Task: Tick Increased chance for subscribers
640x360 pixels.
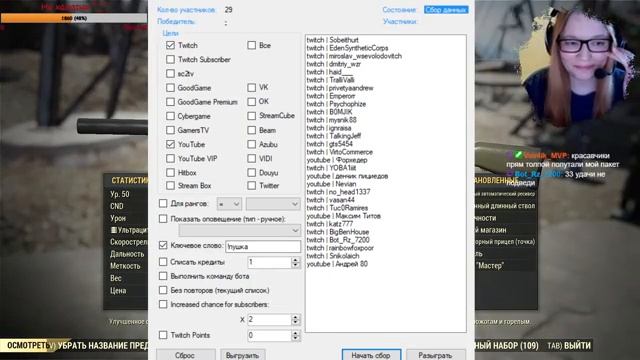Action: pyautogui.click(x=163, y=304)
